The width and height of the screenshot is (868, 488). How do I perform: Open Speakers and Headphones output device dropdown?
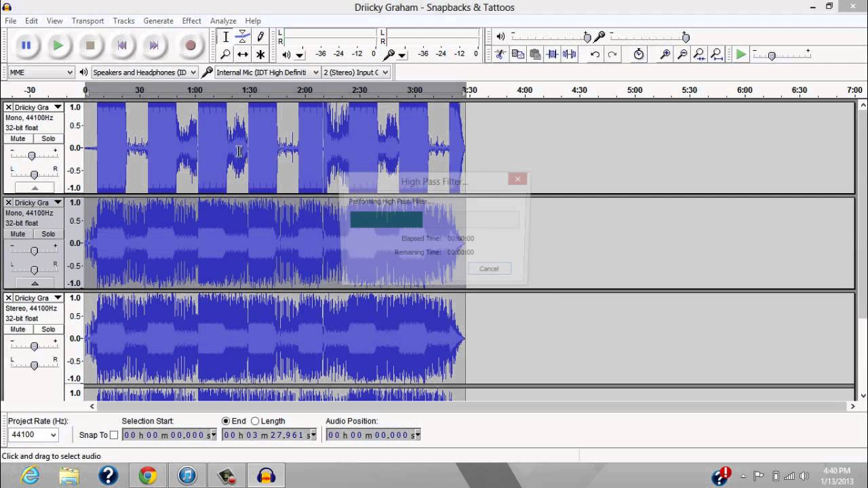[144, 72]
